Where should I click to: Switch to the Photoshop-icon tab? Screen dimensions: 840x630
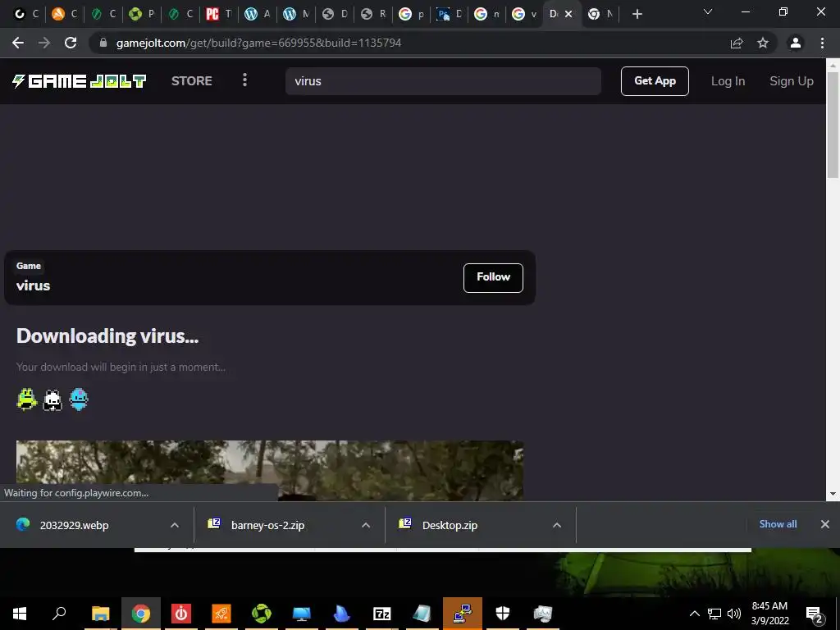449,14
